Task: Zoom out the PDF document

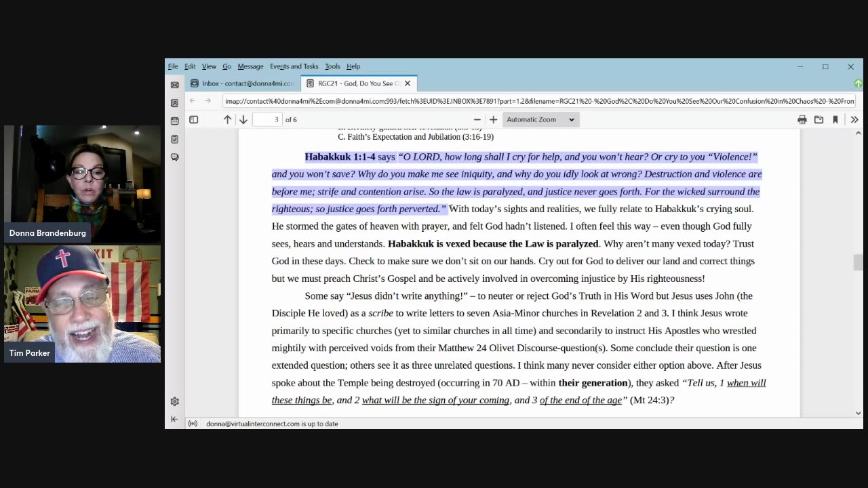Action: click(x=477, y=119)
